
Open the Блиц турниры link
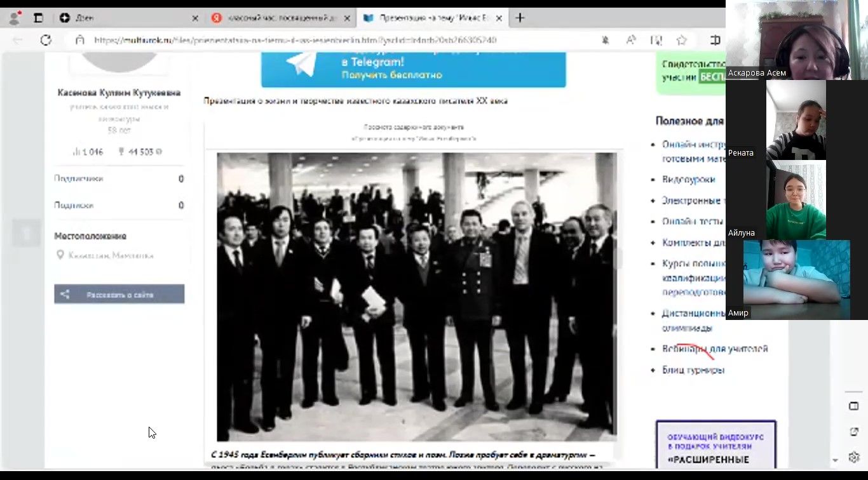pyautogui.click(x=693, y=370)
